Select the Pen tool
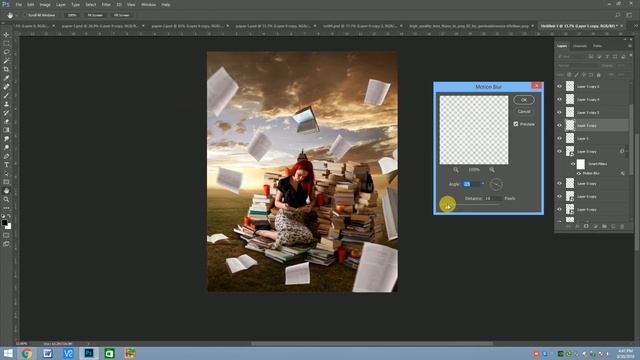640x360 pixels. pos(6,156)
